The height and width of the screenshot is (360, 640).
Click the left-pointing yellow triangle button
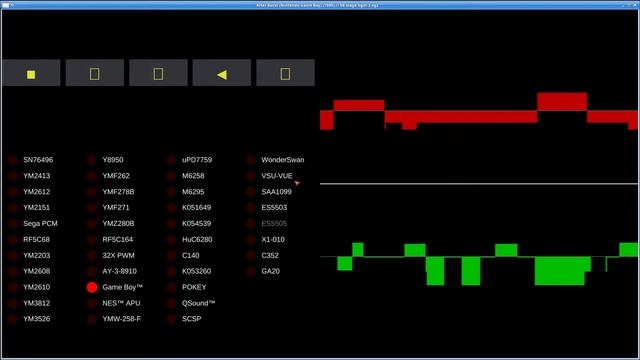(x=222, y=73)
